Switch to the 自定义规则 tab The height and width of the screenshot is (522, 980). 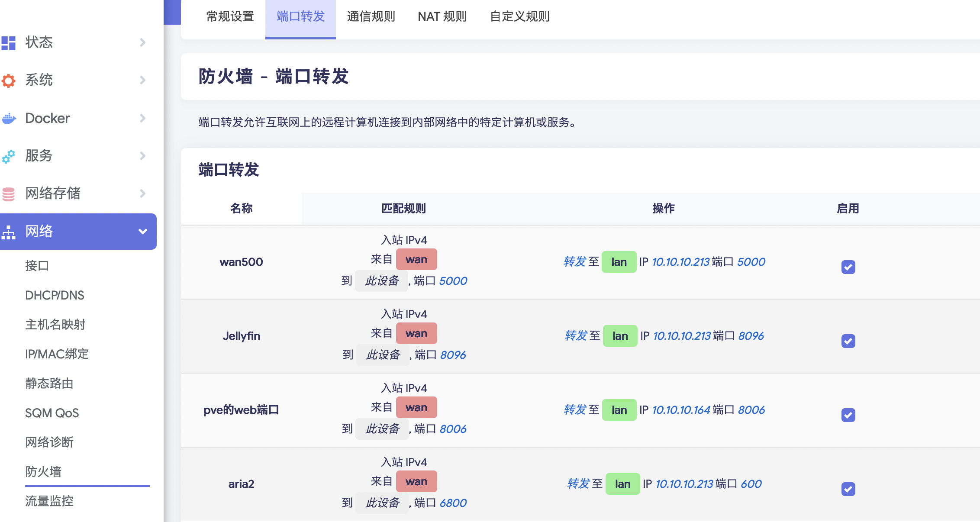tap(519, 17)
